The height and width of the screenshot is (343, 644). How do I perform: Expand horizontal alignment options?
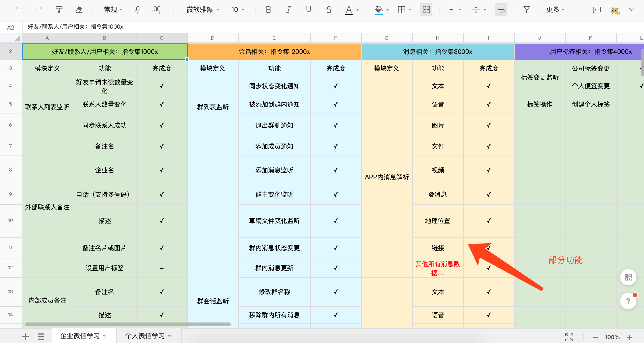coord(460,10)
